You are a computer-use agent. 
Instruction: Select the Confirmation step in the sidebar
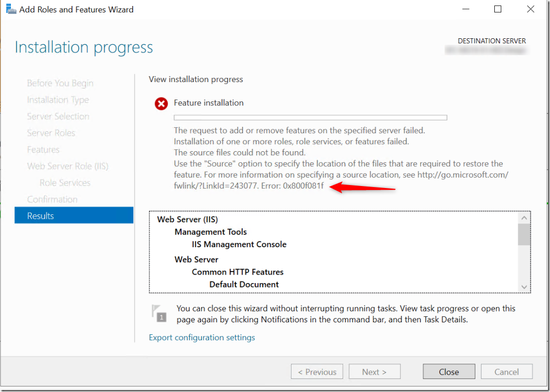click(52, 199)
